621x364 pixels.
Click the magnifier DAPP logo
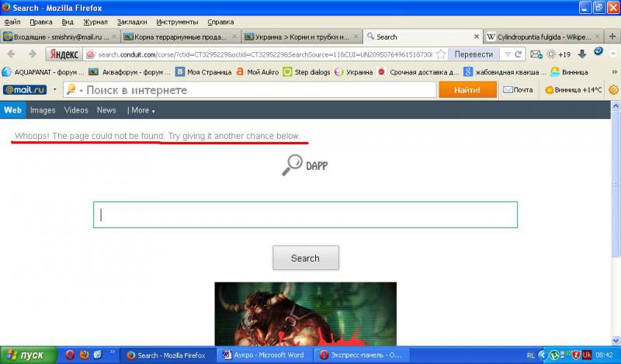[x=305, y=165]
